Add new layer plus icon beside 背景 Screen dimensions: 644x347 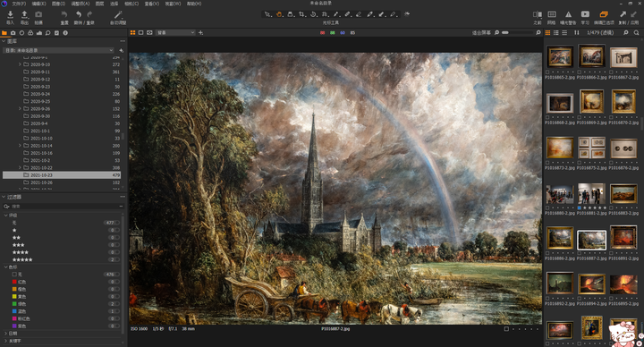coord(201,32)
